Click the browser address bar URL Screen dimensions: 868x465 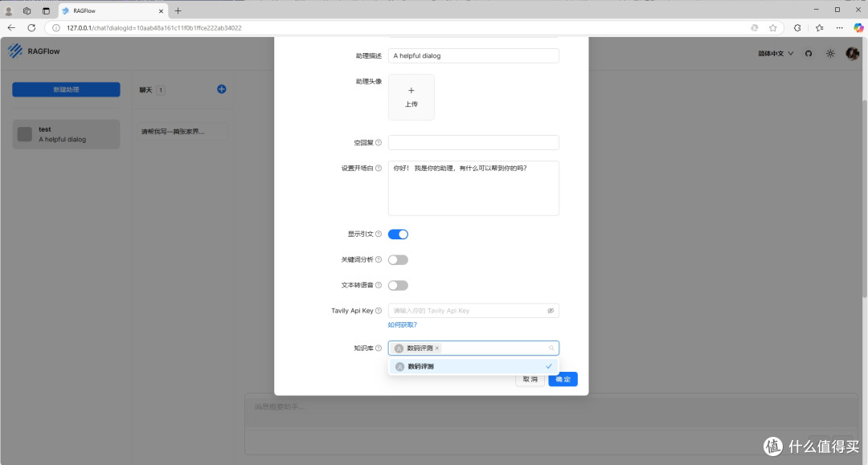point(154,28)
